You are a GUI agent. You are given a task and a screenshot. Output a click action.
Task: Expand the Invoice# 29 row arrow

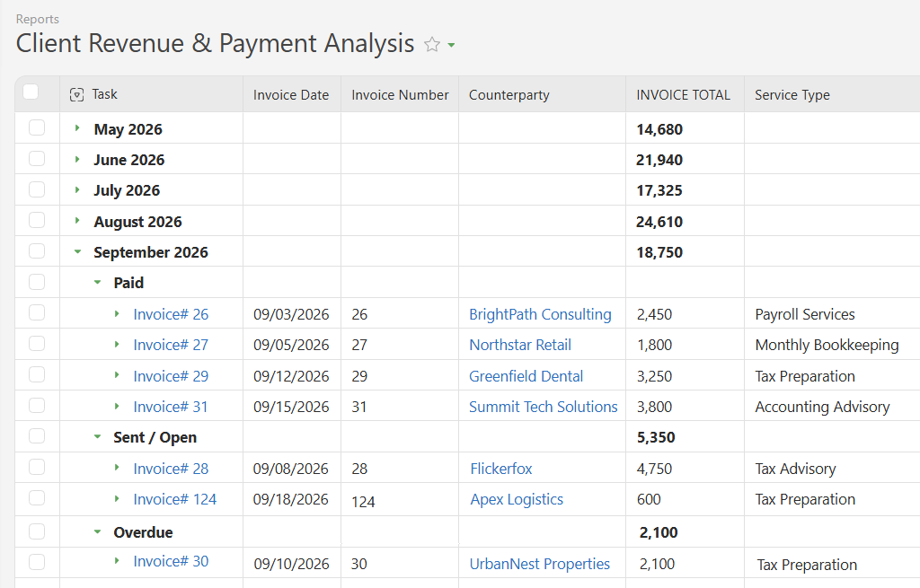coord(117,375)
